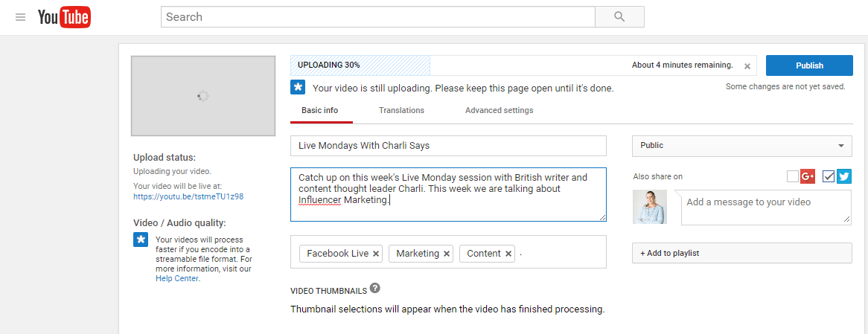Remove the Facebook Live tag

[376, 254]
